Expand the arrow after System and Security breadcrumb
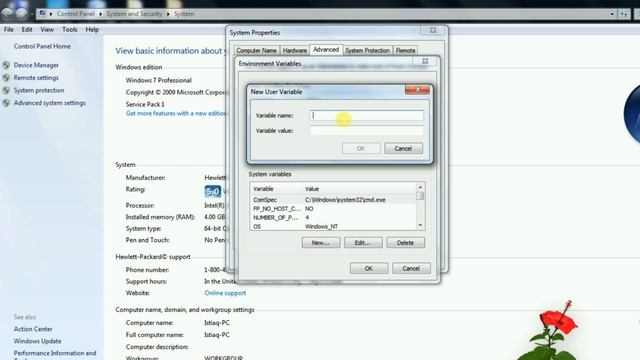 coord(168,14)
